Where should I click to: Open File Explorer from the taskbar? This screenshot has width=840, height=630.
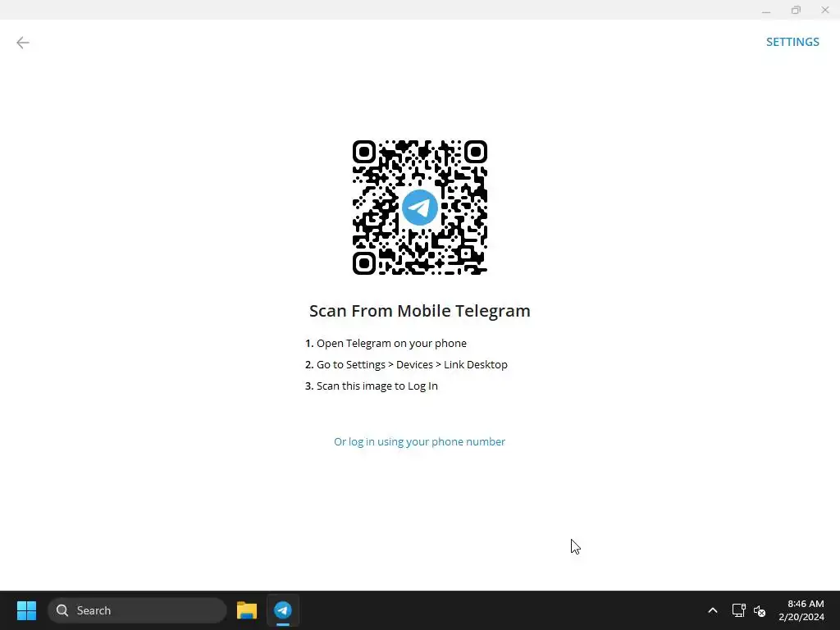(x=247, y=610)
